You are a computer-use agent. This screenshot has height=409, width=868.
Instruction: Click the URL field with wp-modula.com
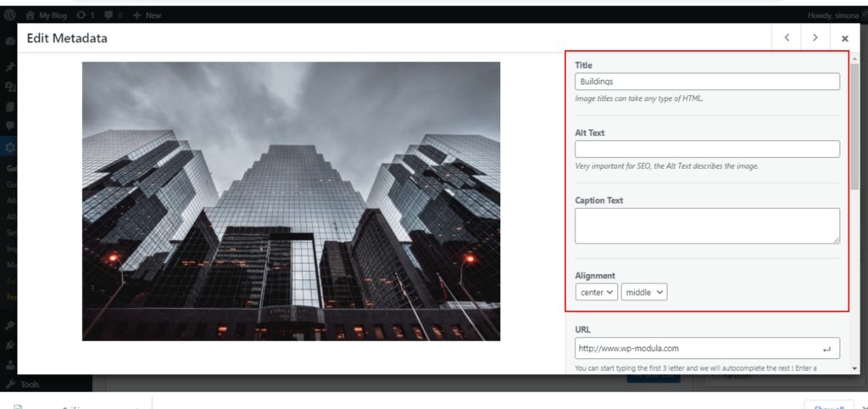click(x=695, y=348)
